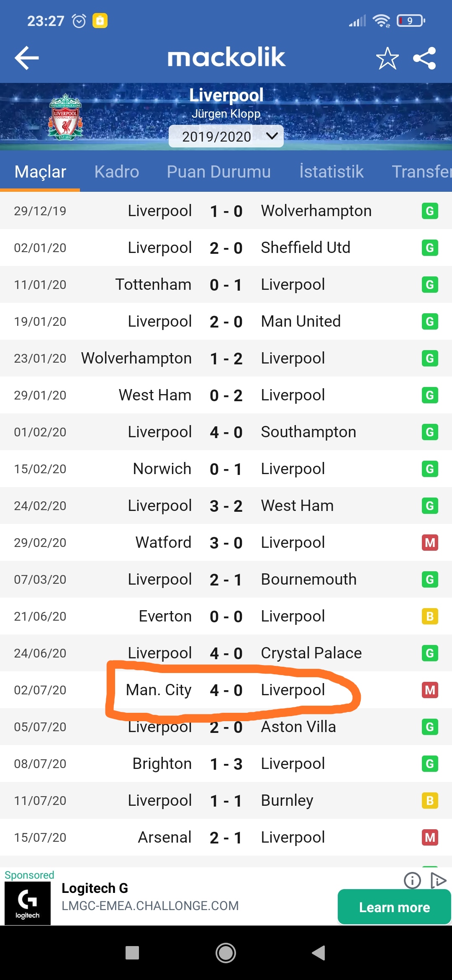Switch to the Kadro tab
This screenshot has width=452, height=980.
tap(116, 172)
